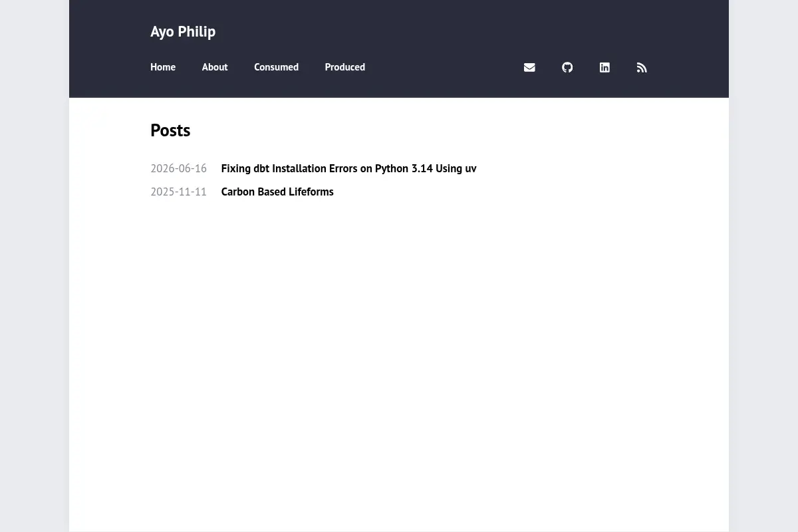798x532 pixels.
Task: Read the Carbon Based Lifeforms post
Action: point(277,192)
